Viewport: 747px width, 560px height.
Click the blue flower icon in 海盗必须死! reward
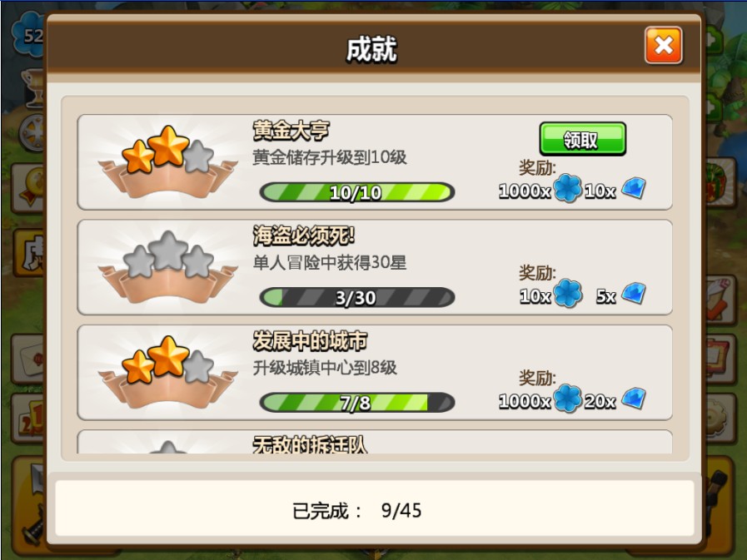pyautogui.click(x=567, y=294)
